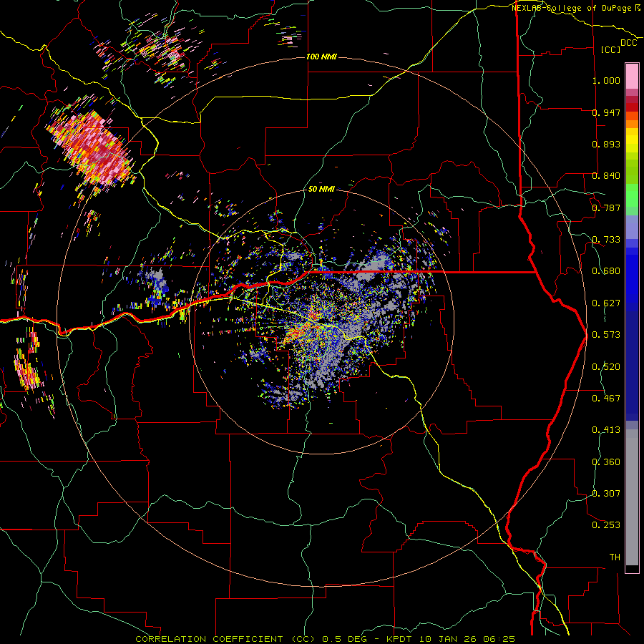Click the 0.467 scale value
Image resolution: width=644 pixels, height=644 pixels.
(606, 399)
